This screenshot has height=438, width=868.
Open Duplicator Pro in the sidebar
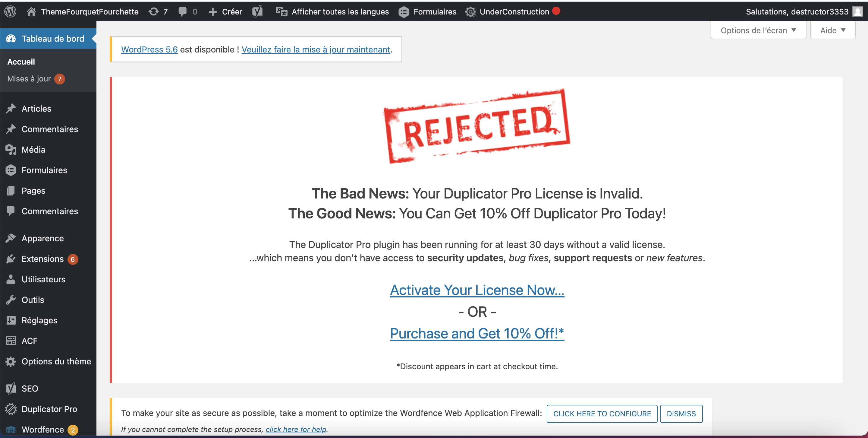49,409
